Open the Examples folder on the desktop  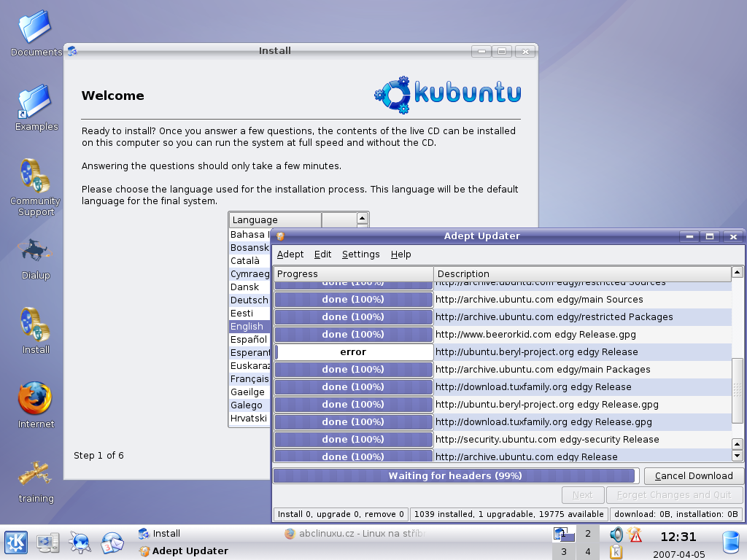coord(36,108)
